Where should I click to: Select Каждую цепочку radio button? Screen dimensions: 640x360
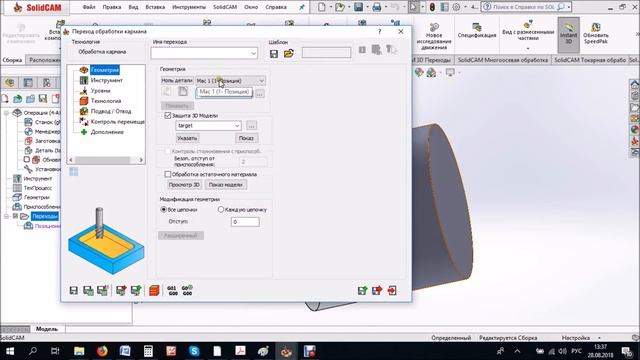tap(221, 209)
